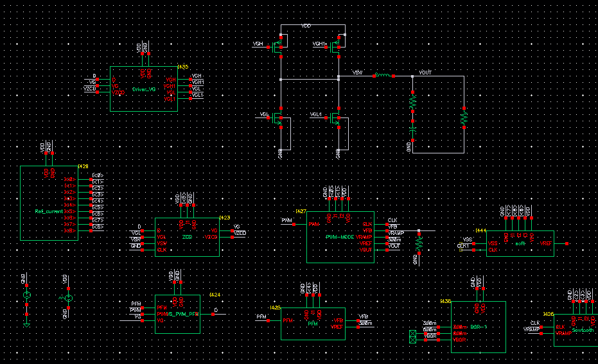Click the VZCD pin name inside Driver_VG
This screenshot has height=364, width=598.
pyautogui.click(x=119, y=92)
